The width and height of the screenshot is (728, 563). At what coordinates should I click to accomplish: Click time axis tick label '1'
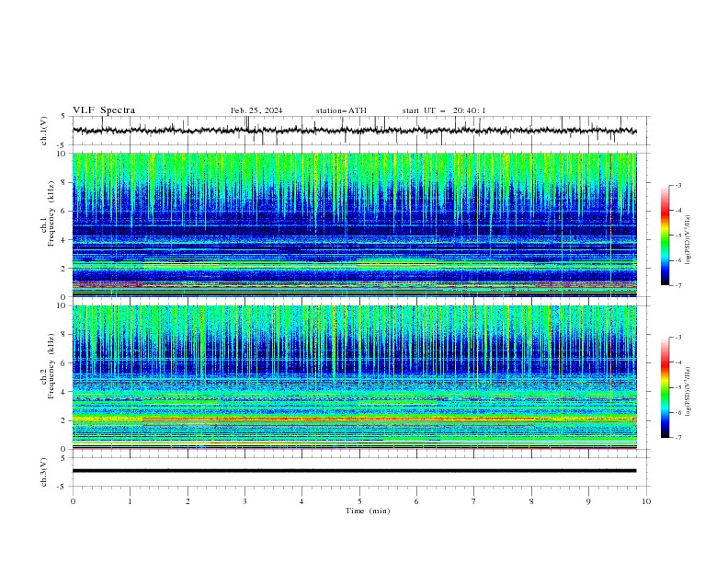(130, 501)
